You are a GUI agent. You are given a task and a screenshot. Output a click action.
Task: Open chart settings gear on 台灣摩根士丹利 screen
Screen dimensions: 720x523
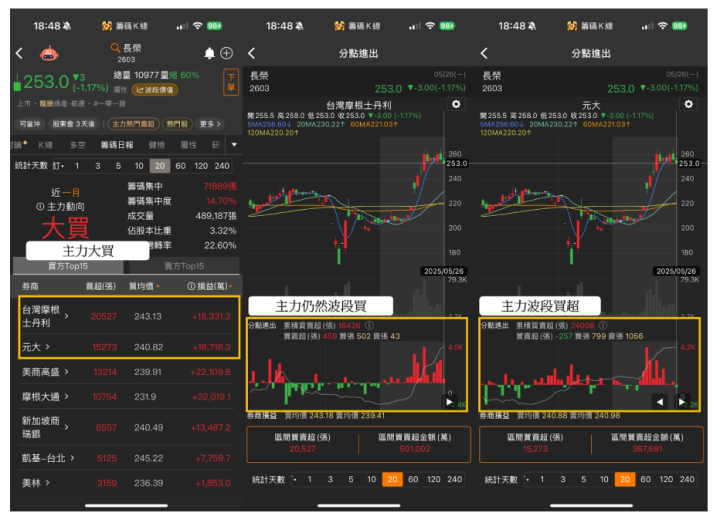456,104
